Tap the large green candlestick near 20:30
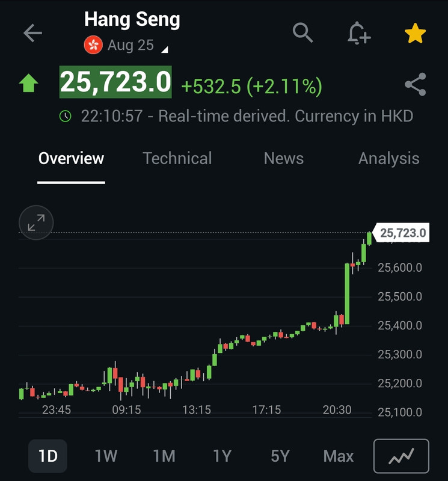 347,293
